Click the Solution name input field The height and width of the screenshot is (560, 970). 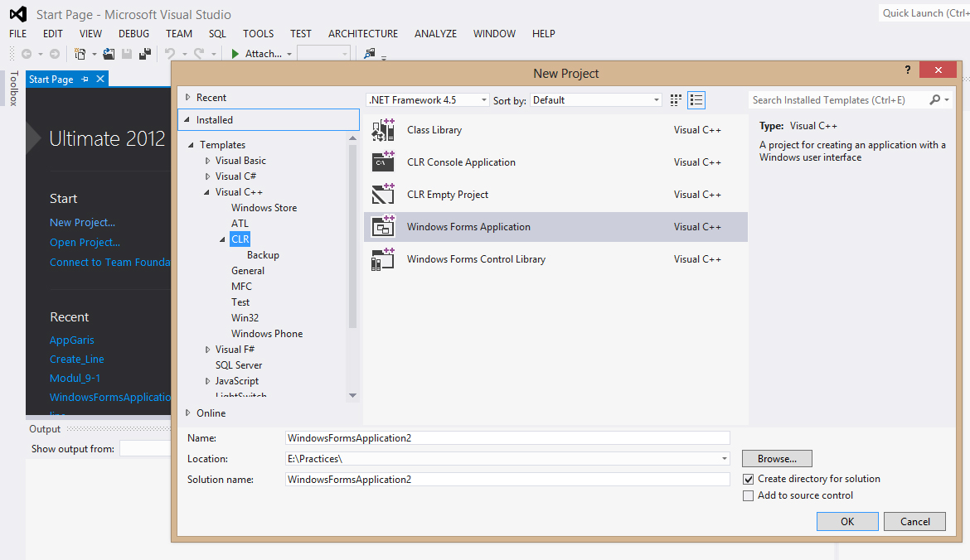(507, 480)
